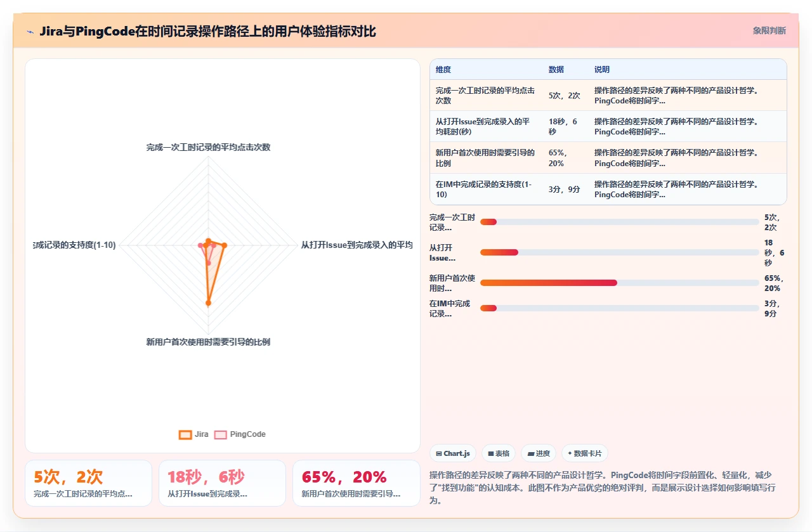This screenshot has height=532, width=812.
Task: Click the 在IM中完成记录 progress bar
Action: tap(619, 308)
